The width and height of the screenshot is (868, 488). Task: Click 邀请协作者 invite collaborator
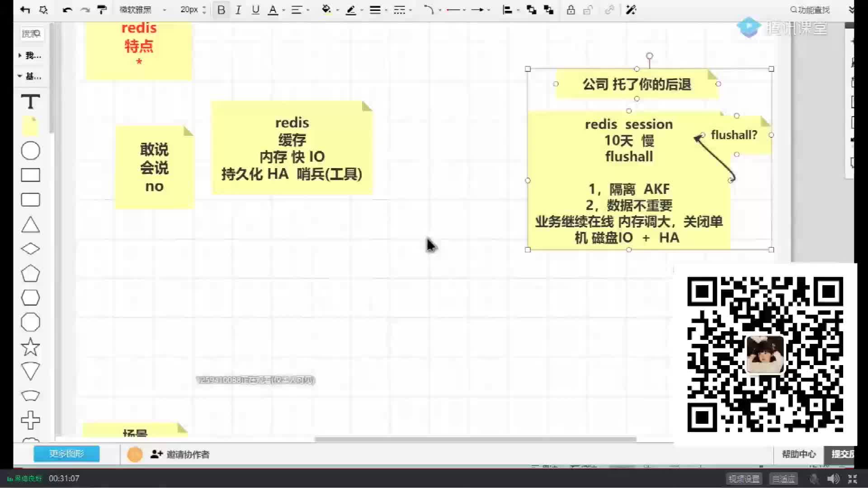(180, 455)
